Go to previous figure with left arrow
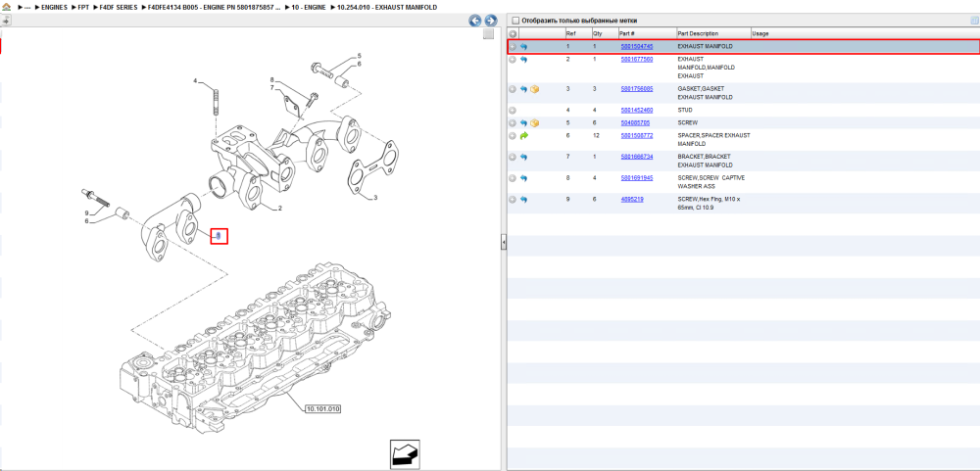Viewport: 980px width, 471px height. pos(475,21)
